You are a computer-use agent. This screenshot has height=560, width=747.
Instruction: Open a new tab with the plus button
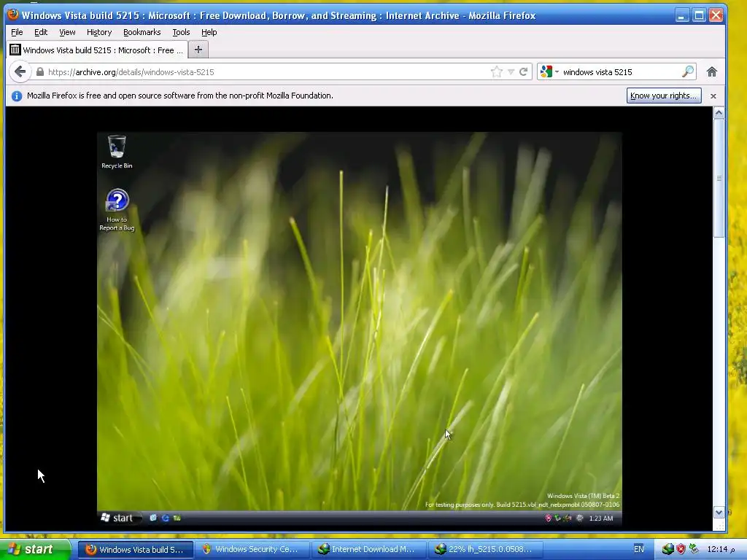click(x=198, y=50)
